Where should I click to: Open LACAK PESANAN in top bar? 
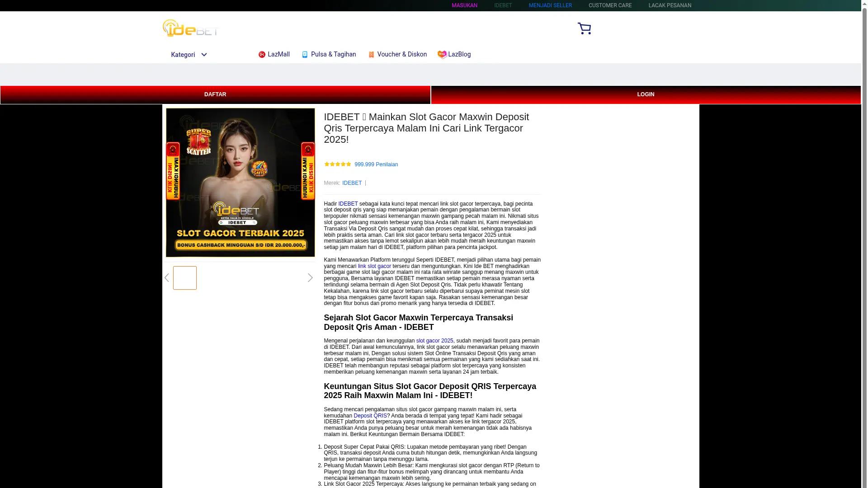[x=670, y=5]
